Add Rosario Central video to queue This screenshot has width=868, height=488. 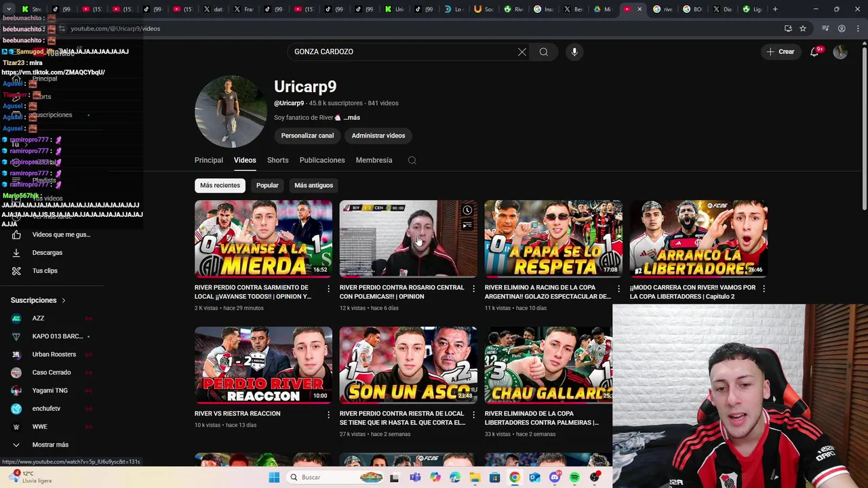[x=467, y=225]
